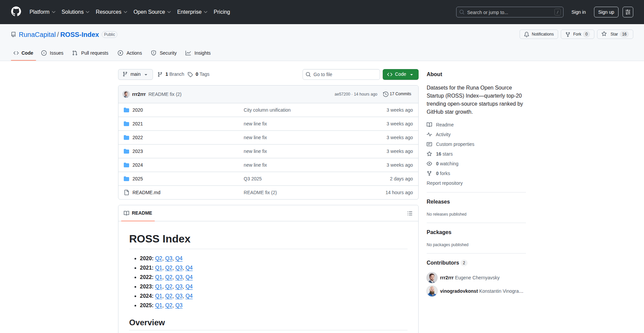Open the Insights tab
This screenshot has width=644, height=333.
[198, 53]
